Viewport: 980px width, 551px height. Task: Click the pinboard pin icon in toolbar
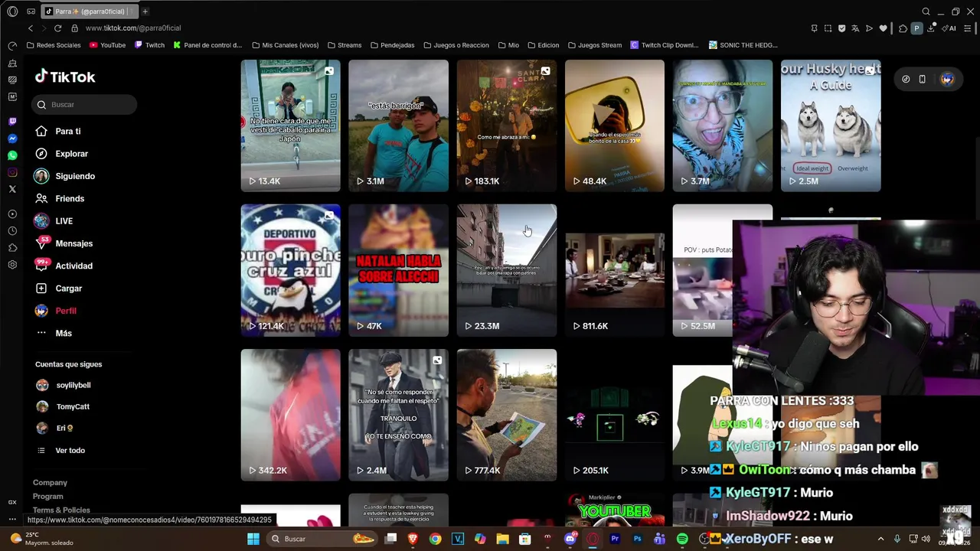[814, 28]
